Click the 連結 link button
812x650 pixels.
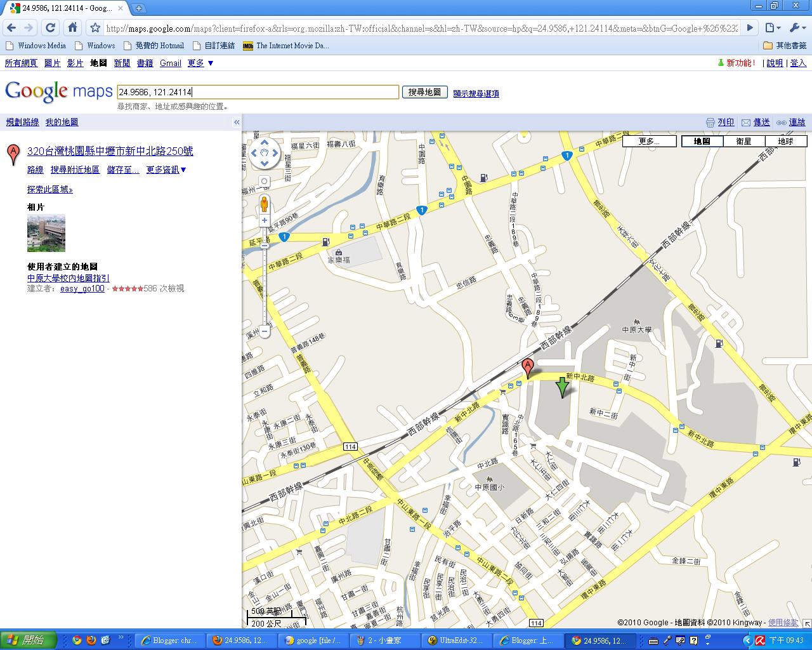click(x=797, y=123)
